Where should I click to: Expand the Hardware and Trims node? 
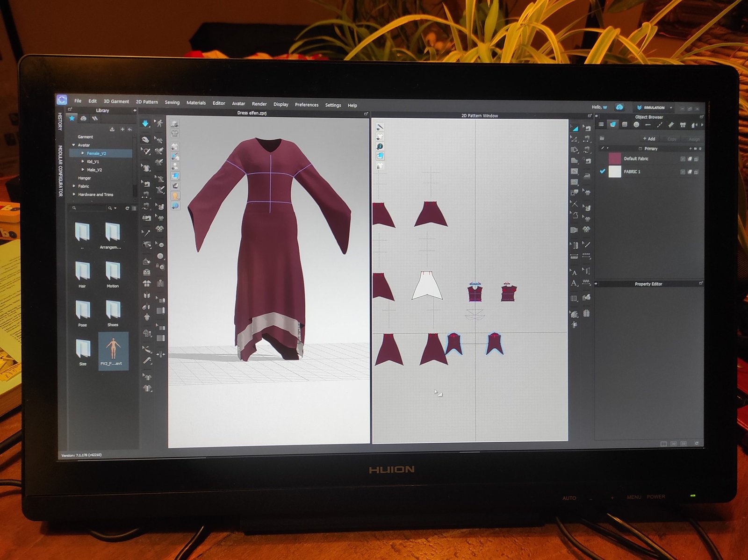pos(74,194)
